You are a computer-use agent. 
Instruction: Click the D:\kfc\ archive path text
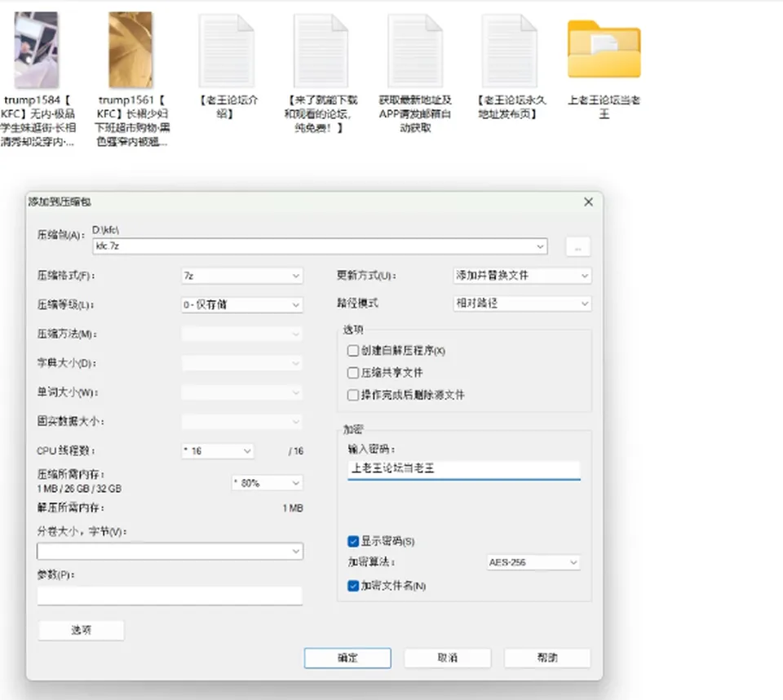coord(106,230)
